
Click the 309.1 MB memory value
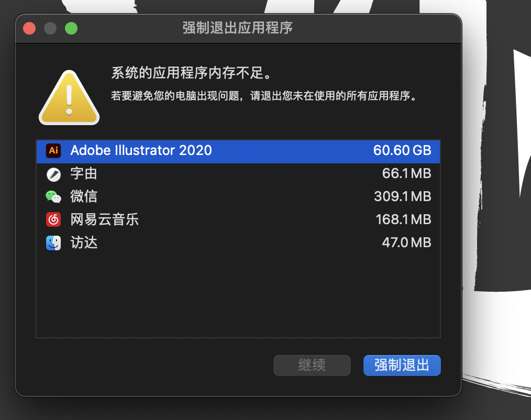tap(402, 196)
